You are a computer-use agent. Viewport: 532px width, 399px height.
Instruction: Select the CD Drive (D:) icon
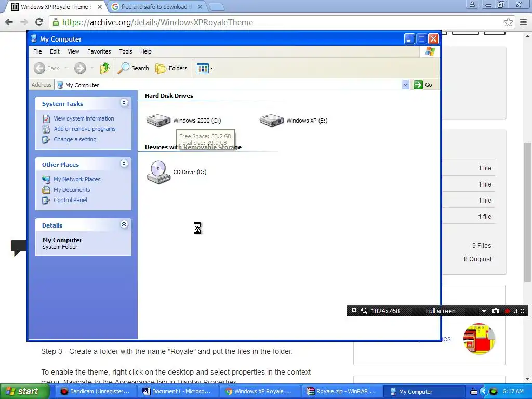pyautogui.click(x=158, y=172)
